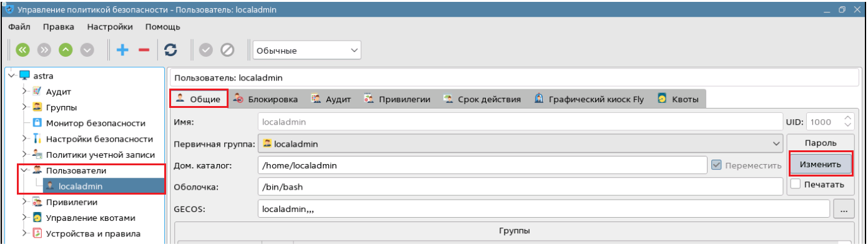
Task: Click the grey down arrow toolbar icon
Action: (x=87, y=51)
